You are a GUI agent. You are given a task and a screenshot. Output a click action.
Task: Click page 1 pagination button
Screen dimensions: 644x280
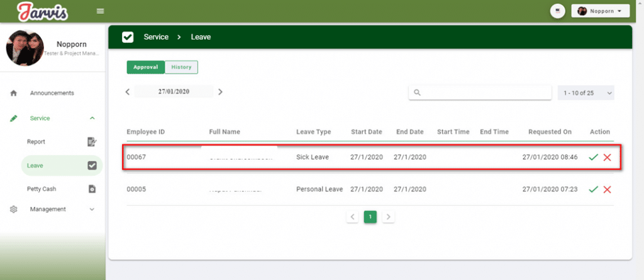click(370, 217)
